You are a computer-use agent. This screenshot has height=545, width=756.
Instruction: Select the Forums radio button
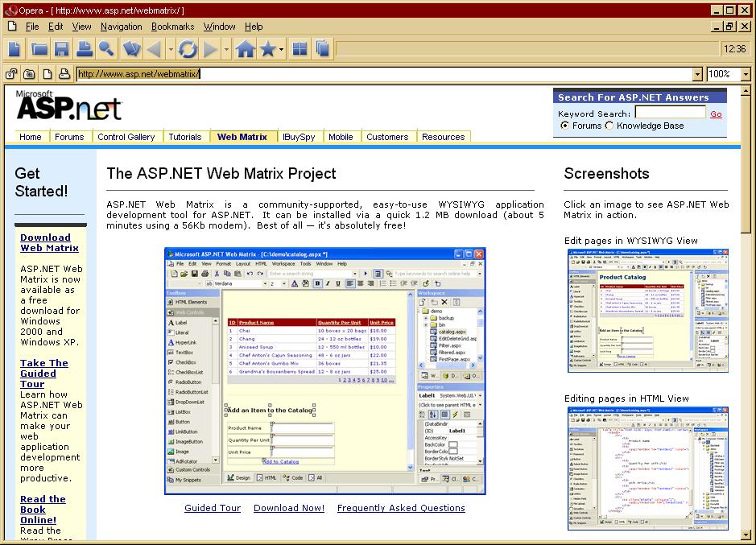[x=564, y=126]
